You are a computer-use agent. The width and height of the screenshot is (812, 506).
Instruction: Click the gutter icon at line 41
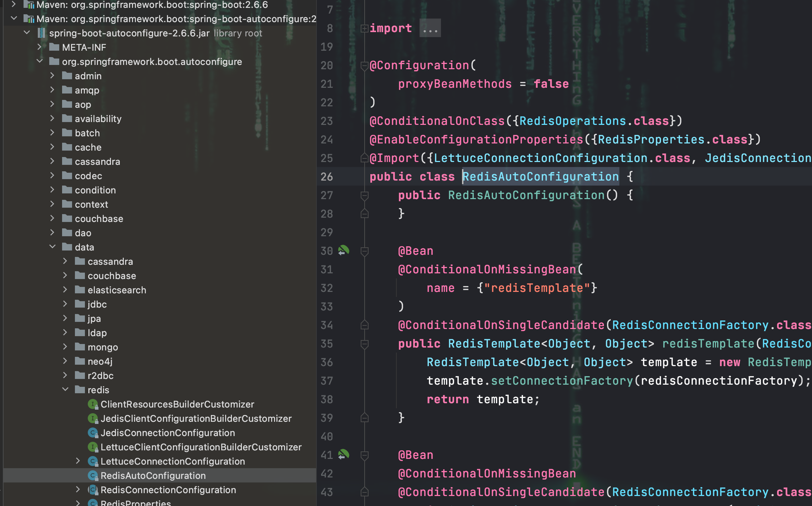[344, 455]
